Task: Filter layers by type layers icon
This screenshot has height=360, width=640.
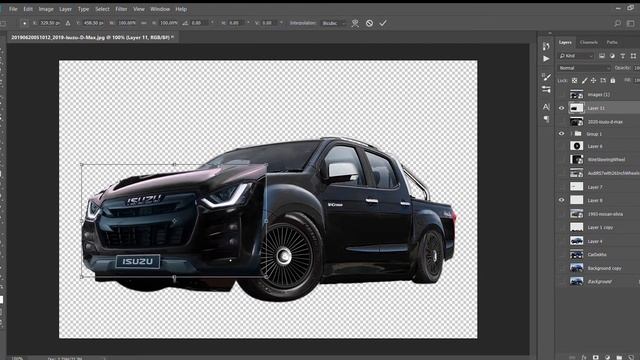Action: (x=622, y=56)
